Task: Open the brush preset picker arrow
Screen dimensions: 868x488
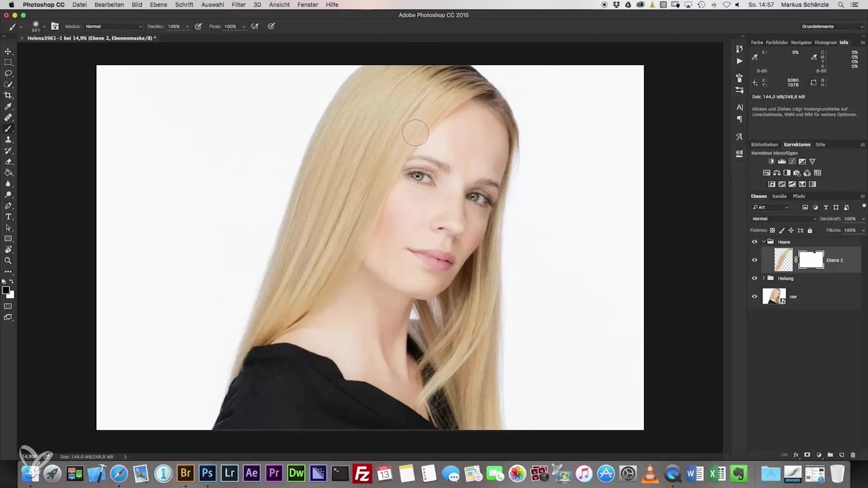Action: 44,26
